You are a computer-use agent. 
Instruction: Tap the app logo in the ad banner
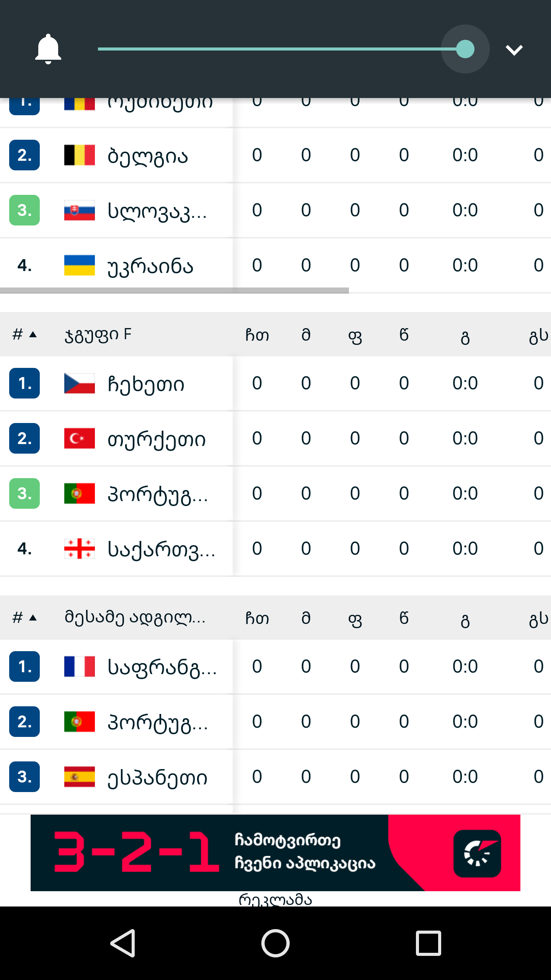(x=477, y=853)
